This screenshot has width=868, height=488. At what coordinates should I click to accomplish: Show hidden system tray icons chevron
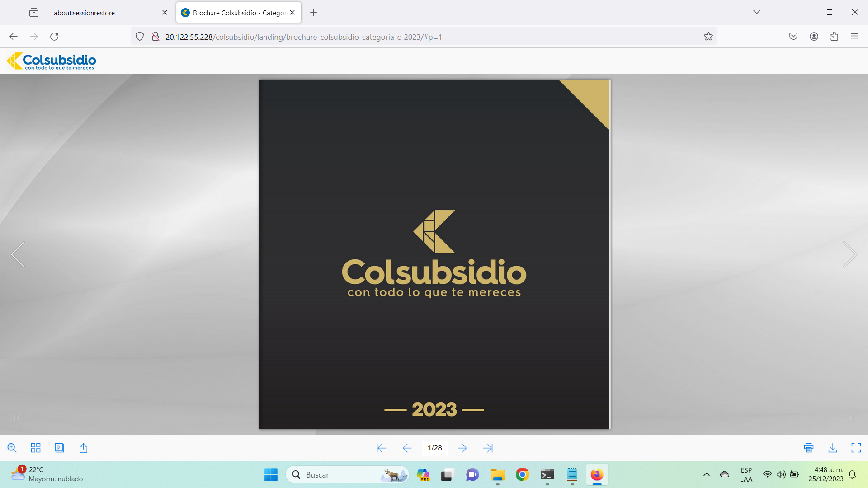click(x=707, y=474)
